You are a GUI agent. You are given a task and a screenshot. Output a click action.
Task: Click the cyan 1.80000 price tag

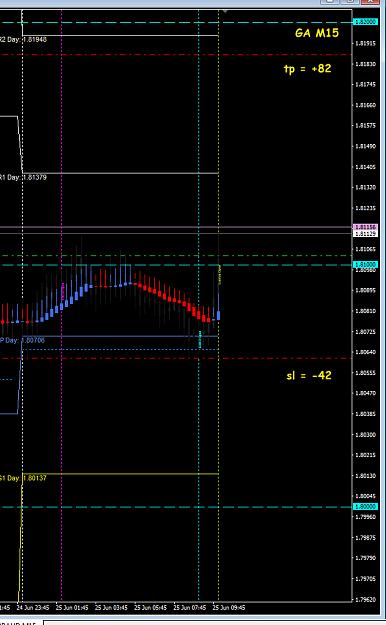pyautogui.click(x=365, y=507)
